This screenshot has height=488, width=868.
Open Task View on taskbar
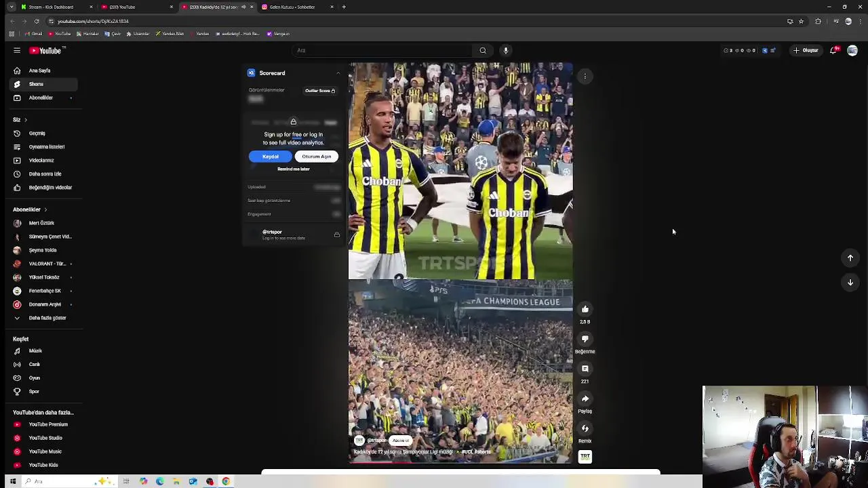click(126, 481)
